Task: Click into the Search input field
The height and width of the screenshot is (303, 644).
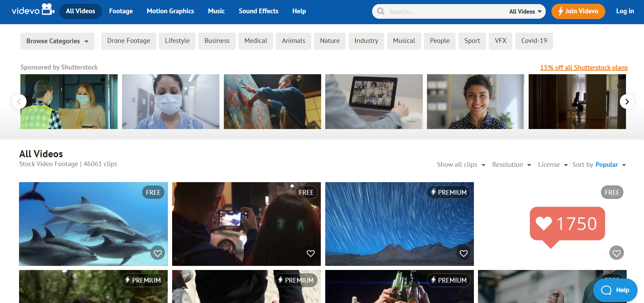Action: tap(446, 12)
